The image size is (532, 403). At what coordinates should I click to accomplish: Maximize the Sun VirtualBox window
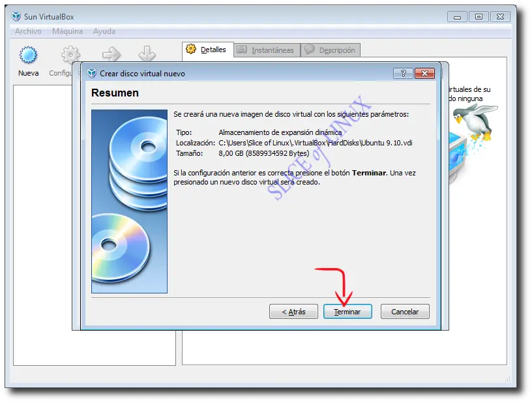479,16
